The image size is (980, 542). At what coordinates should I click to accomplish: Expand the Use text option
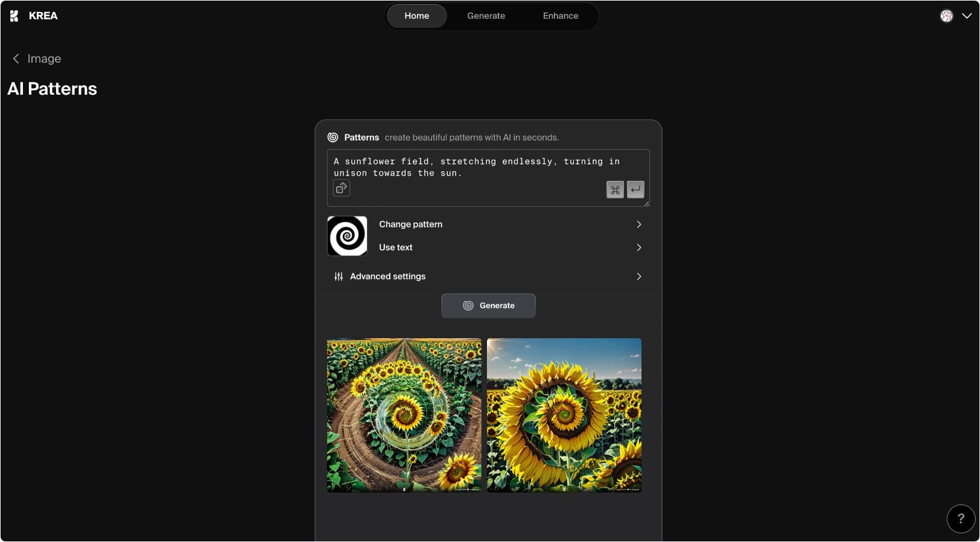pyautogui.click(x=638, y=248)
